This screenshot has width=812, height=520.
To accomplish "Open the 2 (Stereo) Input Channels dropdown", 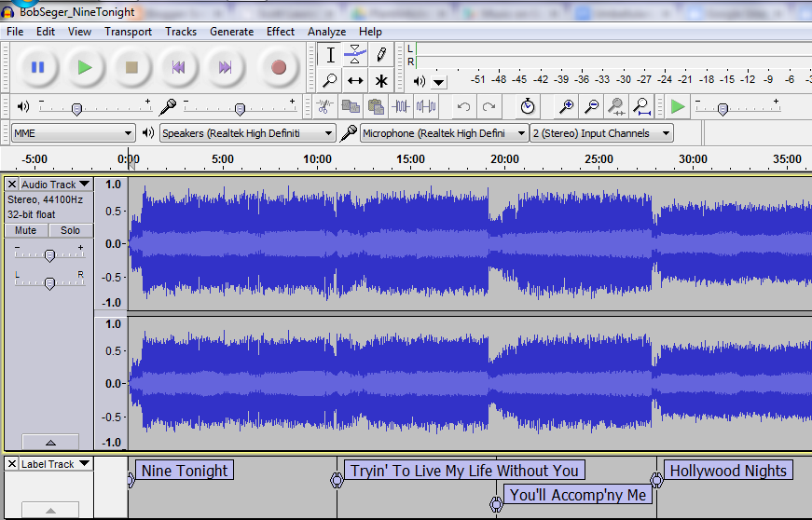I will 601,133.
